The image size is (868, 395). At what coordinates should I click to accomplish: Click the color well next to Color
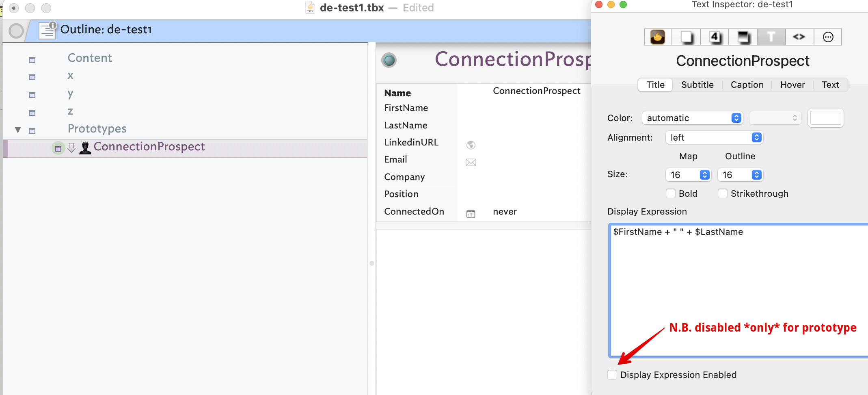[x=825, y=118]
